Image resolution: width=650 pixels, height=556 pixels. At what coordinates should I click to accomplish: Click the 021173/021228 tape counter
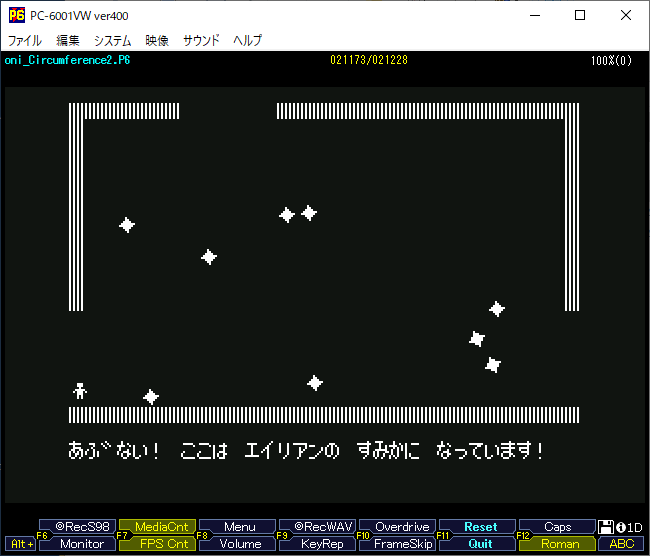click(x=369, y=60)
